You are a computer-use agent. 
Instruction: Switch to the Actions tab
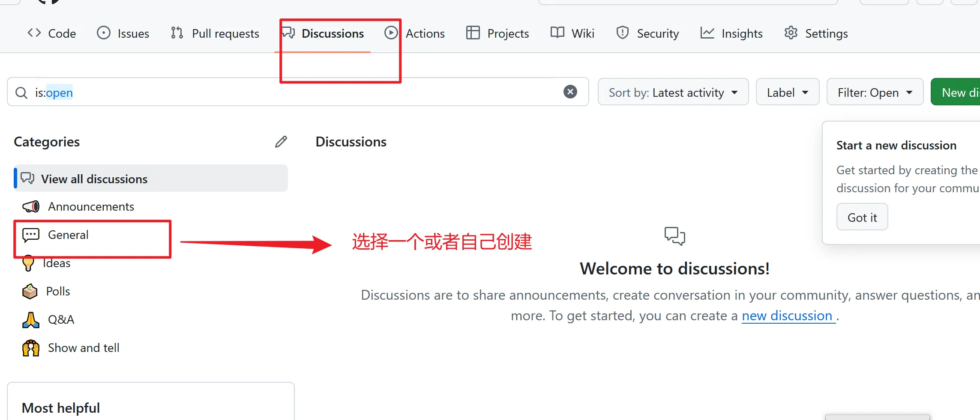point(415,33)
